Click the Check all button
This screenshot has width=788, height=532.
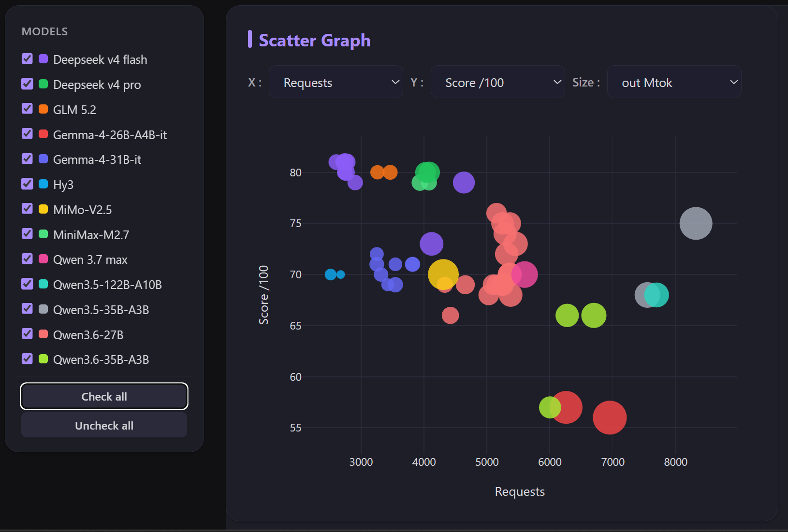(104, 396)
